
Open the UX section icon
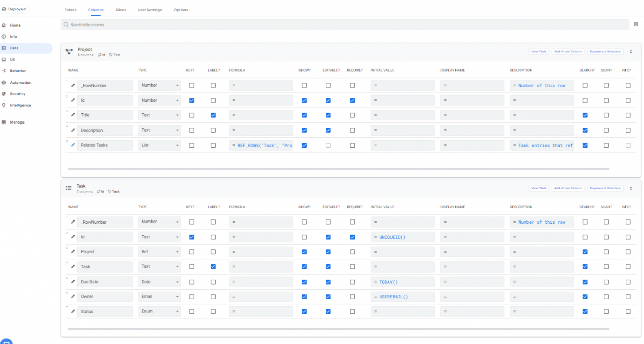tap(4, 59)
